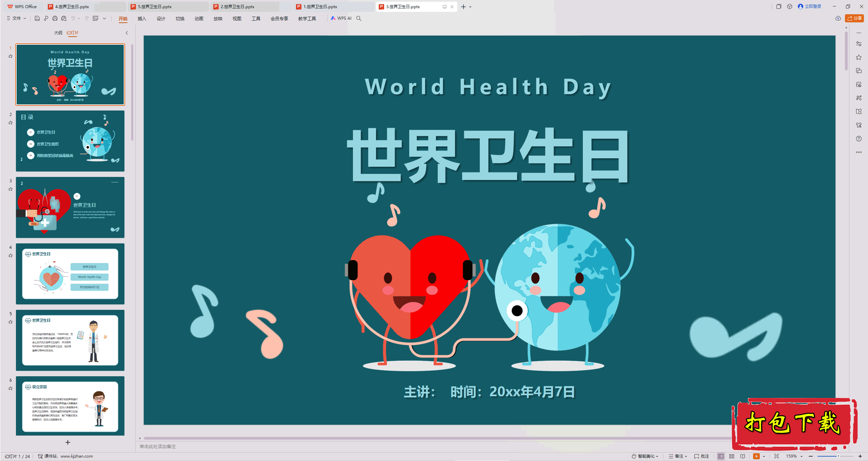Select slide 2 目录 thumbnail
Image resolution: width=868 pixels, height=461 pixels.
tap(70, 141)
